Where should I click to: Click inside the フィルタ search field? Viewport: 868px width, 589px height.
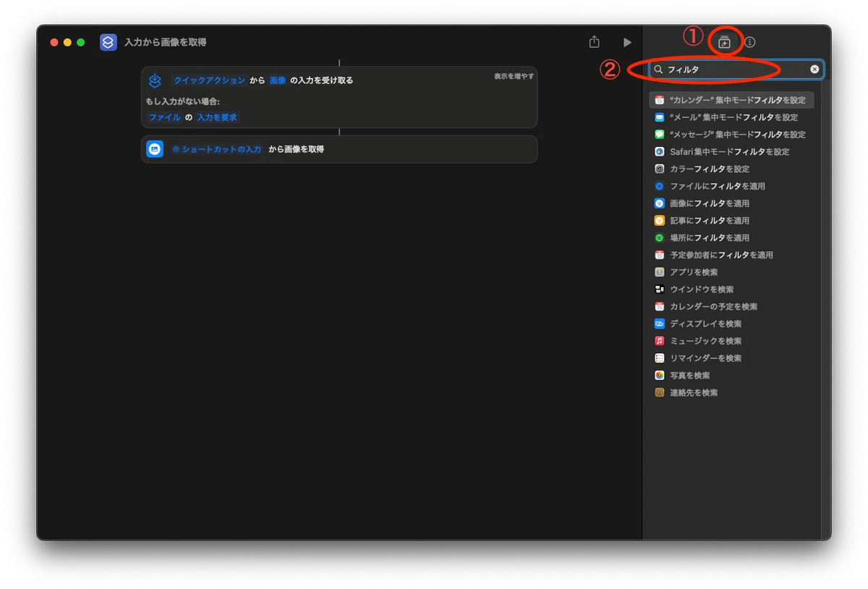point(736,69)
